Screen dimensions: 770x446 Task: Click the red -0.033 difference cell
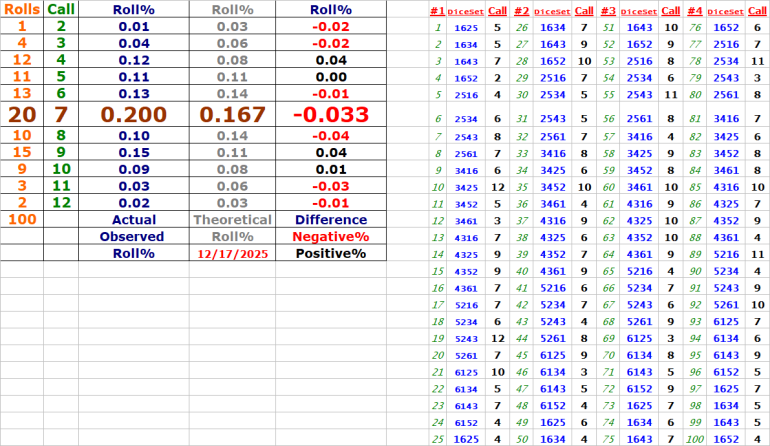[330, 113]
